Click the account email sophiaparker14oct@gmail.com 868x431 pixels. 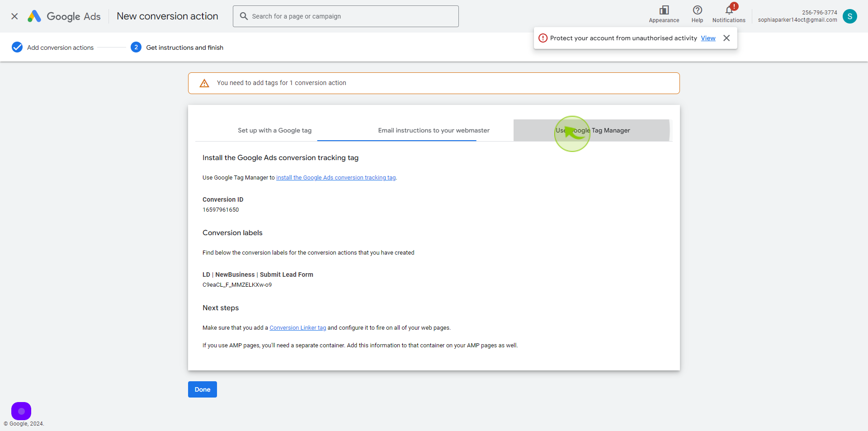(797, 20)
